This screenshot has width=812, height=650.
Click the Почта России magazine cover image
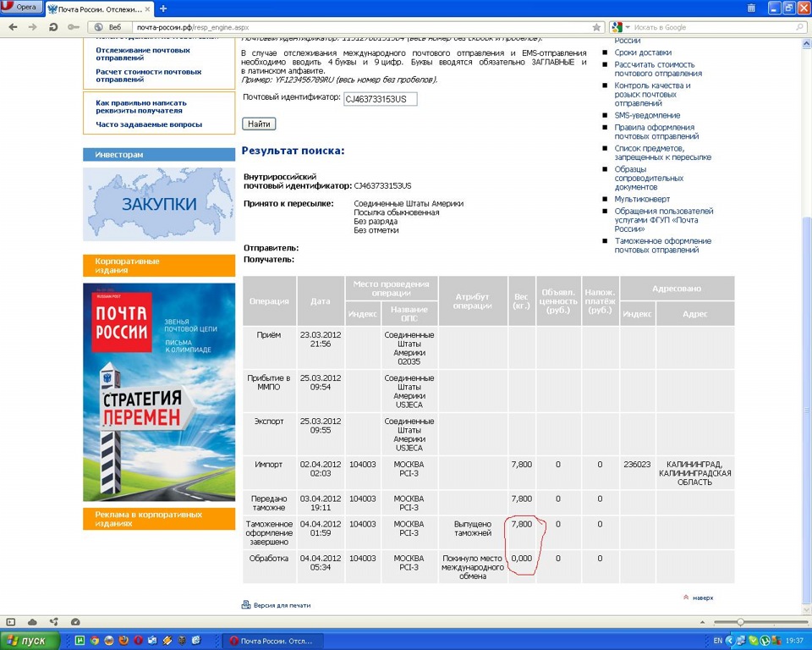(159, 392)
